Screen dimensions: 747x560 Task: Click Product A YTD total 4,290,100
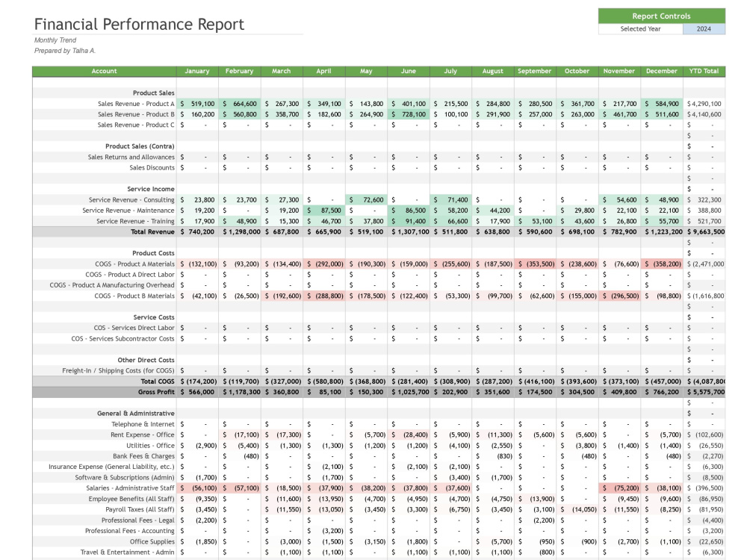(704, 104)
